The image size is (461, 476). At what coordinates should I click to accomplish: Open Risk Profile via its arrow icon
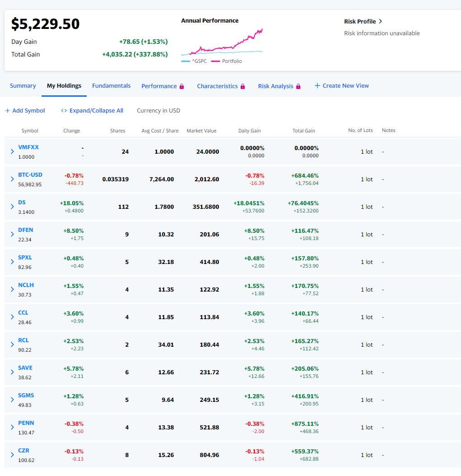380,21
